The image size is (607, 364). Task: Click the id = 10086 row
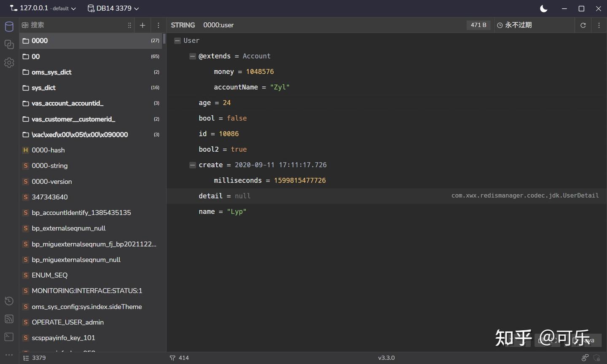coord(386,134)
